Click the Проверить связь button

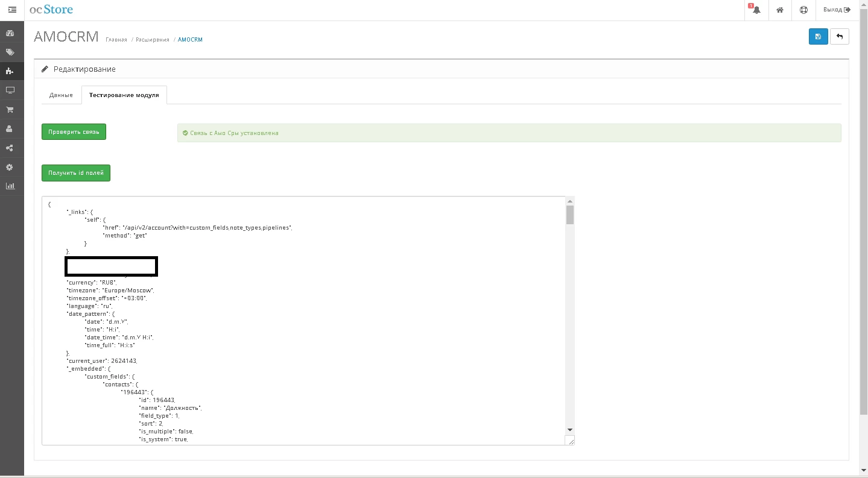74,131
